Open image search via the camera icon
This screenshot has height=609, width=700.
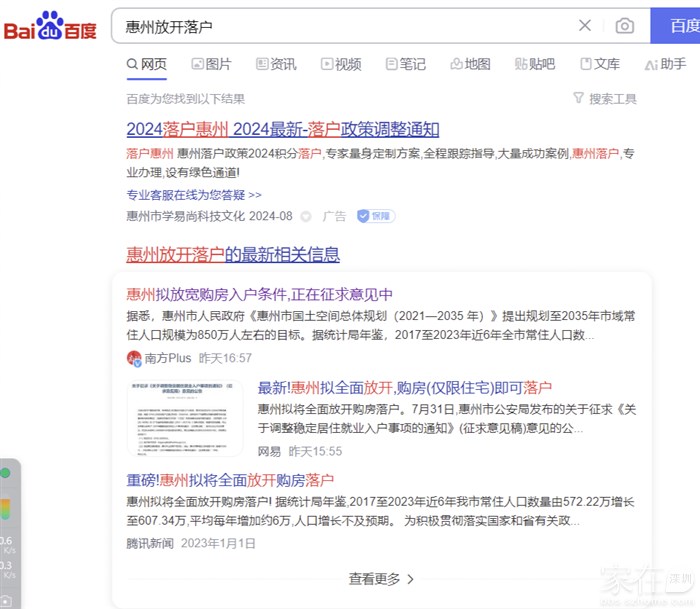point(625,26)
